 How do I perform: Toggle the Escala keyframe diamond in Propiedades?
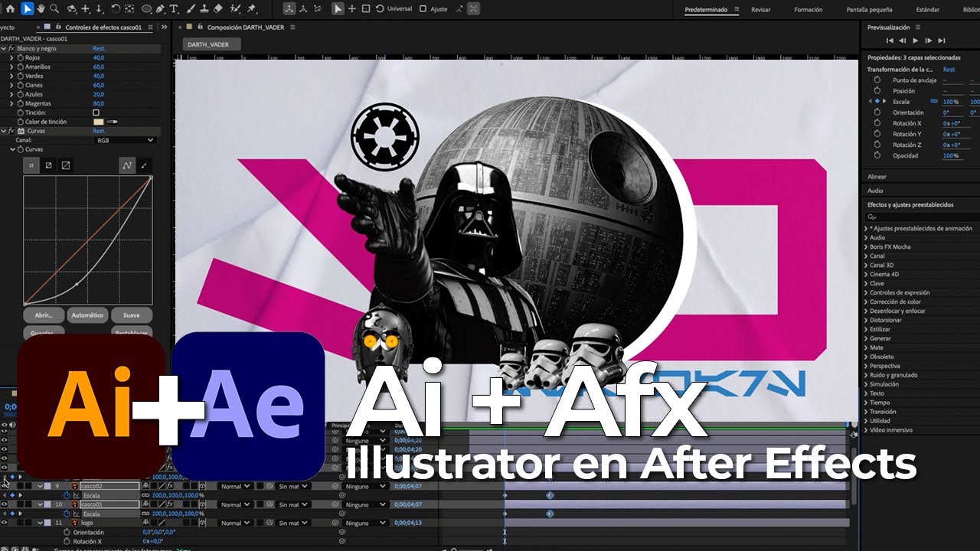878,101
